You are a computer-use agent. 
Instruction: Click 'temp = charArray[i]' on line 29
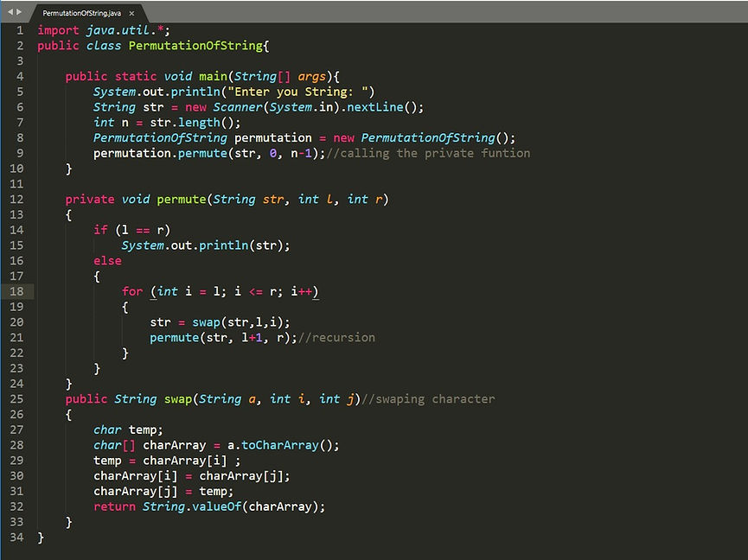[160, 461]
